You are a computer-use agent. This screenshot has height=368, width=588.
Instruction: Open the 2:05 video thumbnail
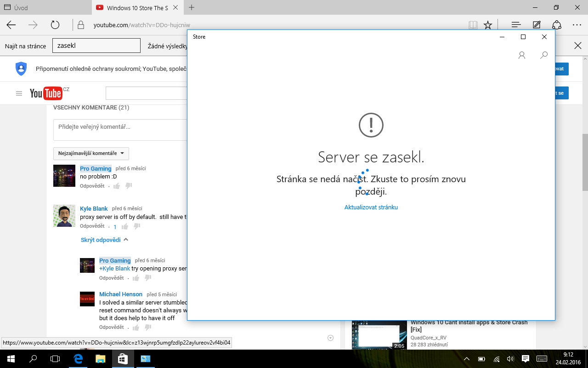379,335
